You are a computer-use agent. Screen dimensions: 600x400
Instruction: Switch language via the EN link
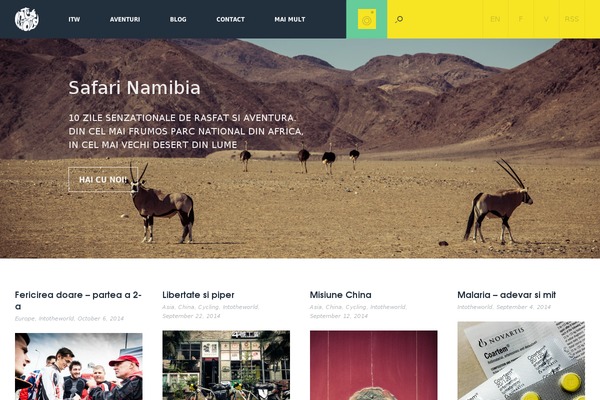click(x=495, y=19)
